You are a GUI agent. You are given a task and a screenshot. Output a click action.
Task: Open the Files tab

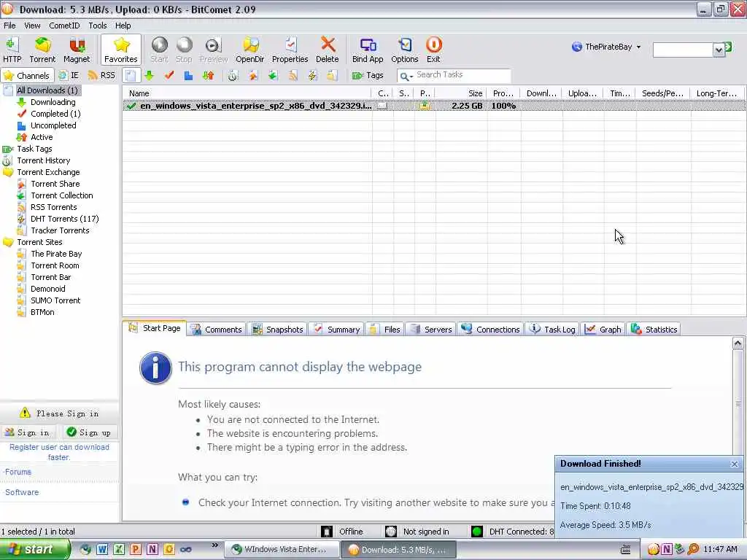(385, 329)
